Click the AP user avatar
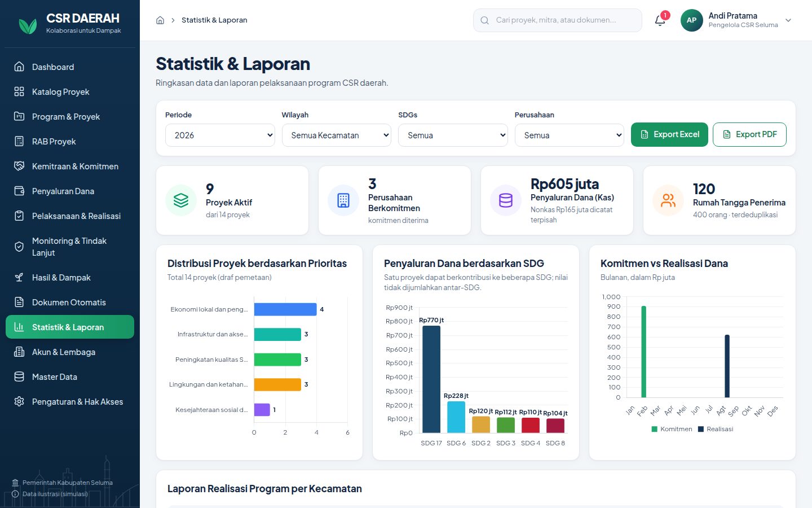This screenshot has height=508, width=812. click(x=691, y=20)
